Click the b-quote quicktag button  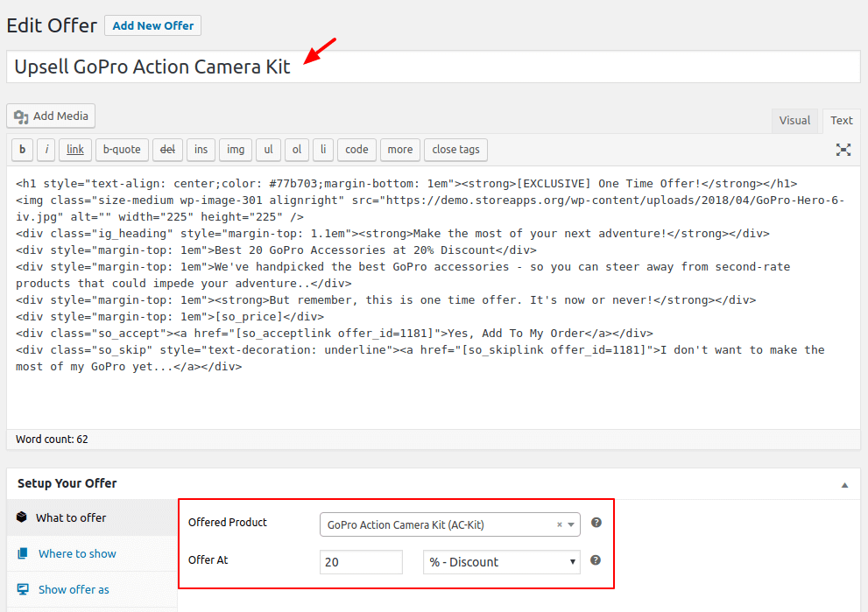(x=122, y=150)
